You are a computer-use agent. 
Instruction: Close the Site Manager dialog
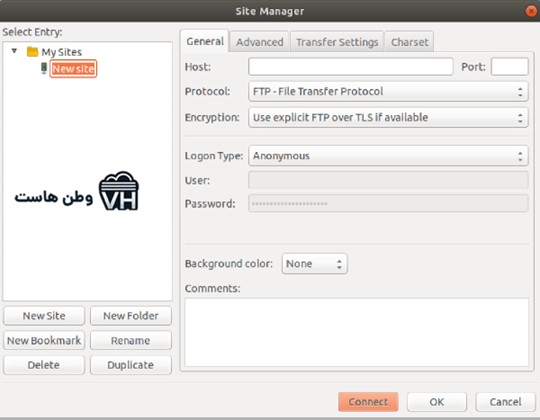pos(531,11)
